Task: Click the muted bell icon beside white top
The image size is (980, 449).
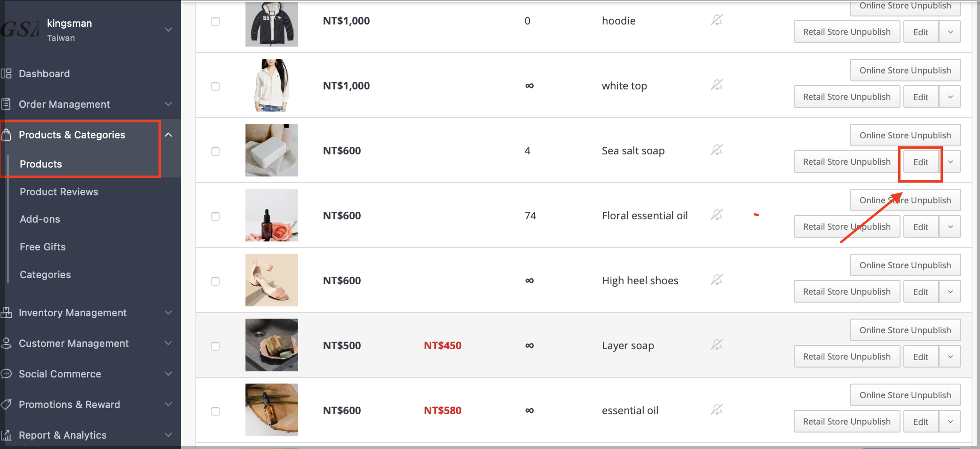Action: [717, 85]
